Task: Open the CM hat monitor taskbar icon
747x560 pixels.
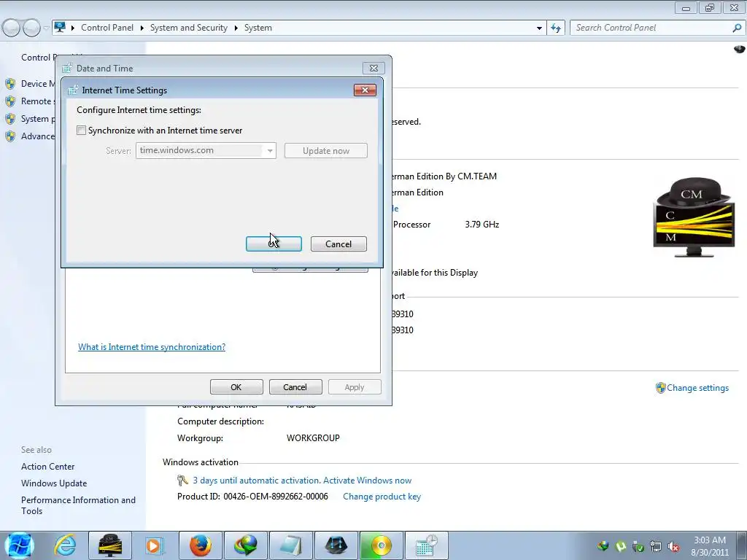Action: point(110,545)
